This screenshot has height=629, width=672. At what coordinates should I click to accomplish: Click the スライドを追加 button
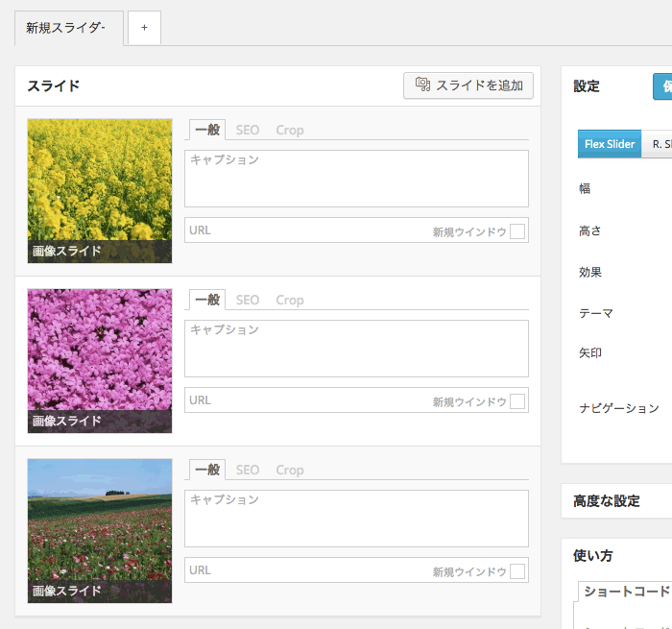[468, 85]
